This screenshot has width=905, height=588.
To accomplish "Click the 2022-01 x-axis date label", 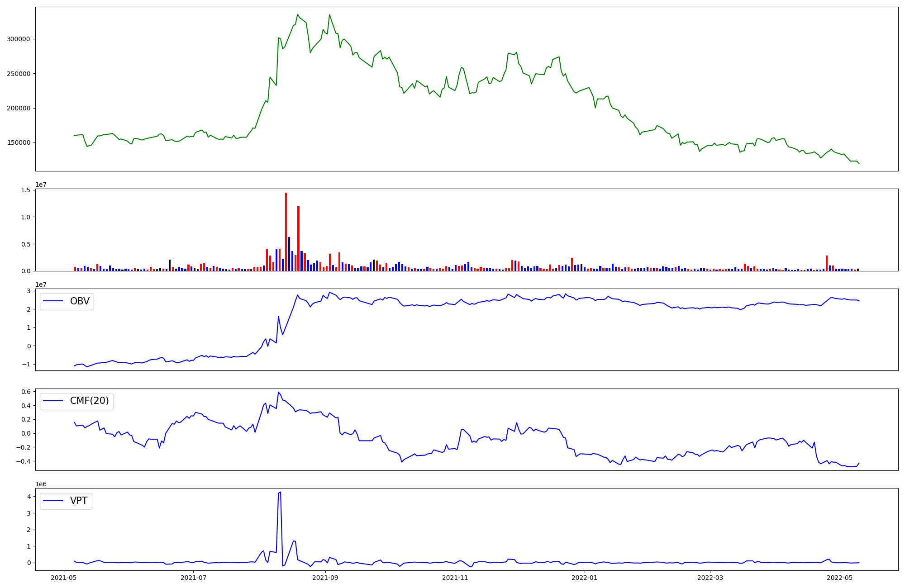I will coord(585,578).
